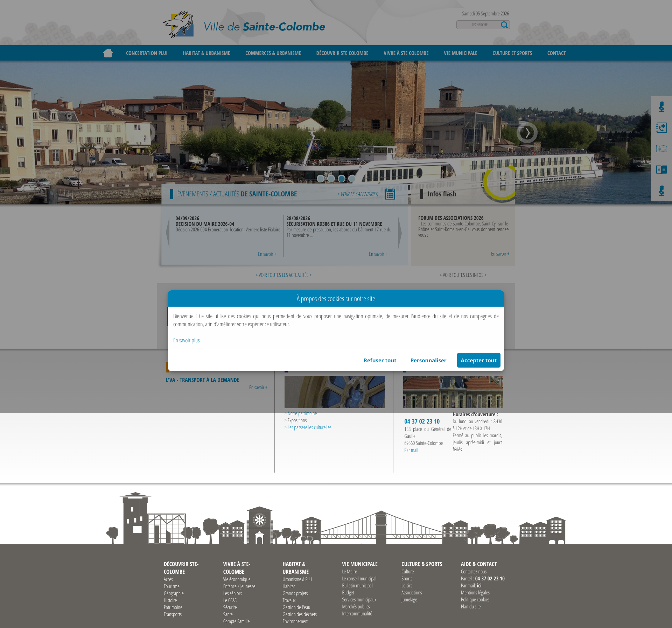
Task: Select the fourth slideshow dot indicator
Action: tap(352, 179)
